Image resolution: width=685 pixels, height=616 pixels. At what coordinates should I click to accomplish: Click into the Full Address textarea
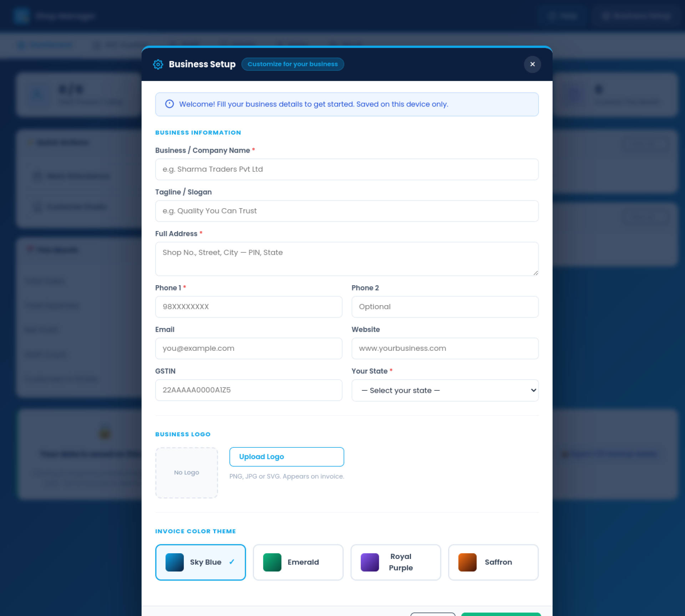coord(347,259)
